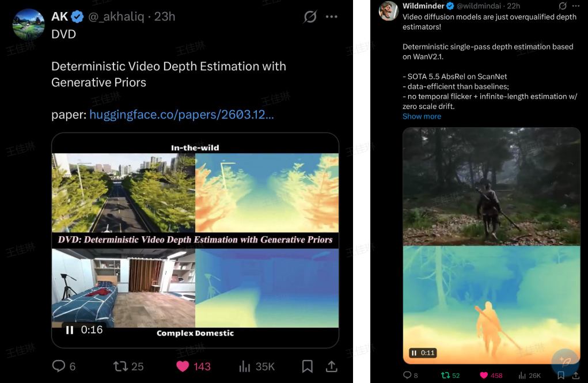Open more options on Wildminder's post
588x383 pixels.
576,6
